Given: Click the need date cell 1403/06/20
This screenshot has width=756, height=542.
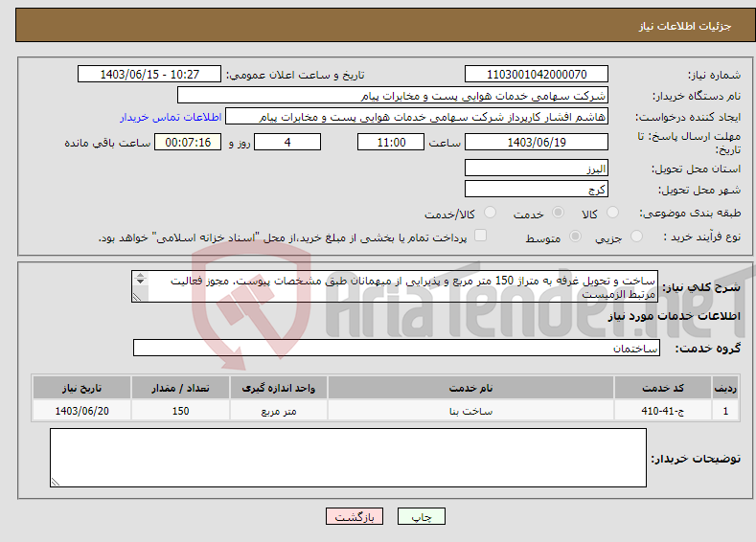Looking at the screenshot, I should (x=81, y=411).
